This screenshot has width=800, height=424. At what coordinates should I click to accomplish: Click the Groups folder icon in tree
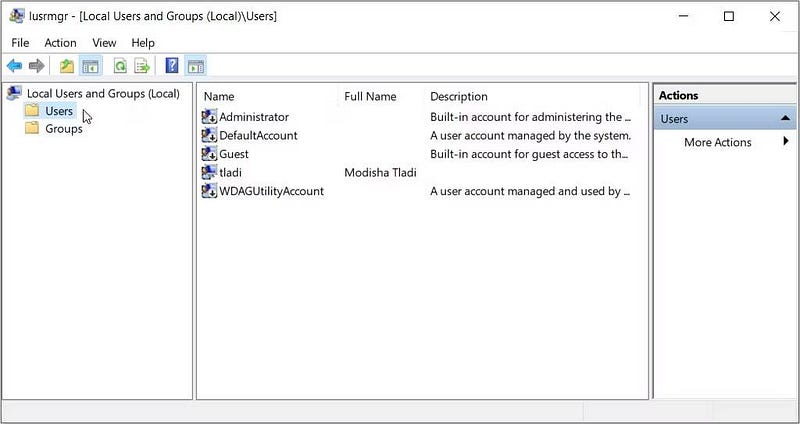32,128
